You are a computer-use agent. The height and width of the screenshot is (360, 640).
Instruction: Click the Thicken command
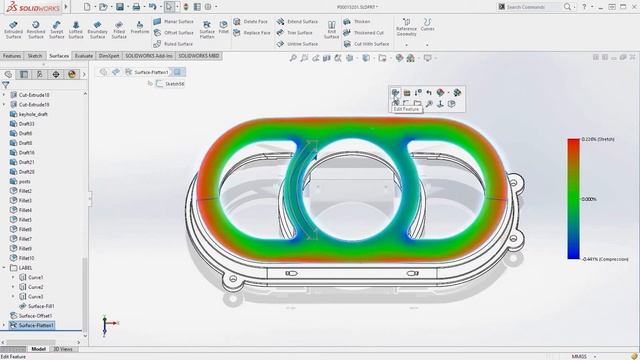point(357,22)
